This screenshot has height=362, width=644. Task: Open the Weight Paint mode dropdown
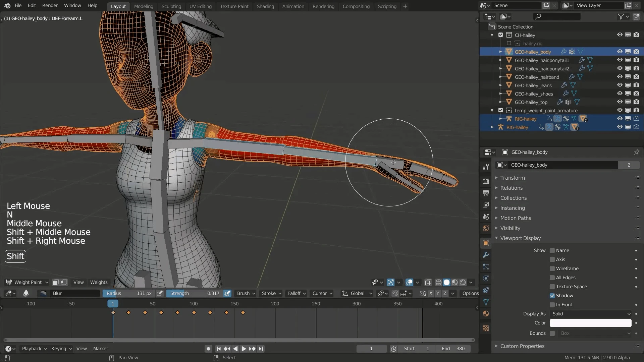[27, 282]
